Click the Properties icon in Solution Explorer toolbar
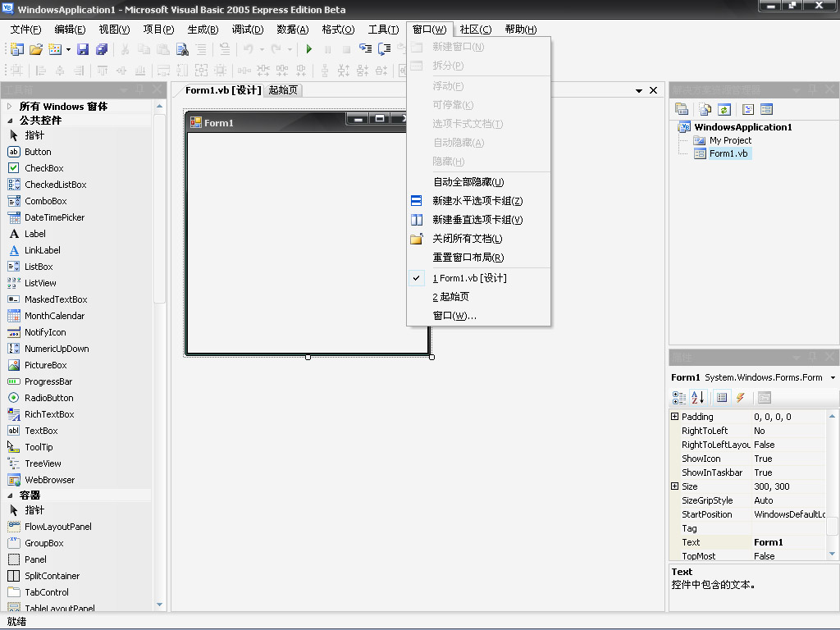Screen dimensions: 840x630 (682, 109)
